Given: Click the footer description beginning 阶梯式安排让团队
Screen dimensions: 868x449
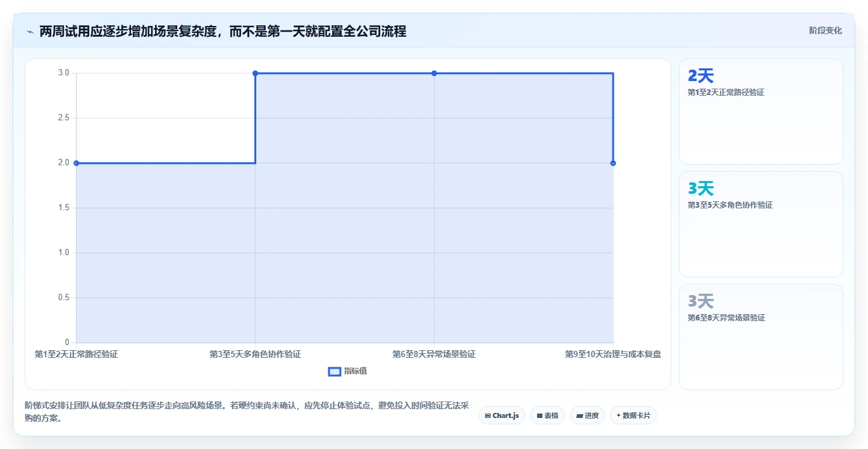Looking at the screenshot, I should coord(247,412).
